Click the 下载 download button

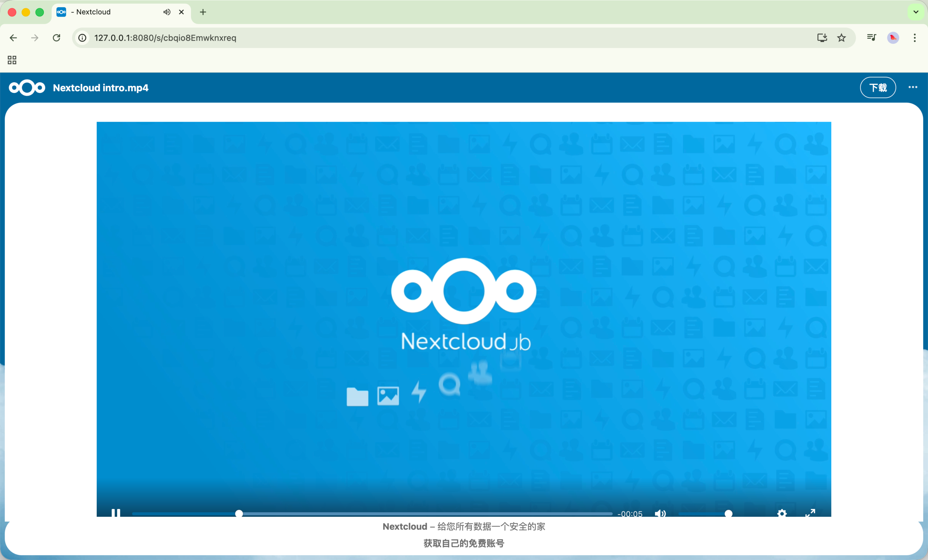click(878, 88)
